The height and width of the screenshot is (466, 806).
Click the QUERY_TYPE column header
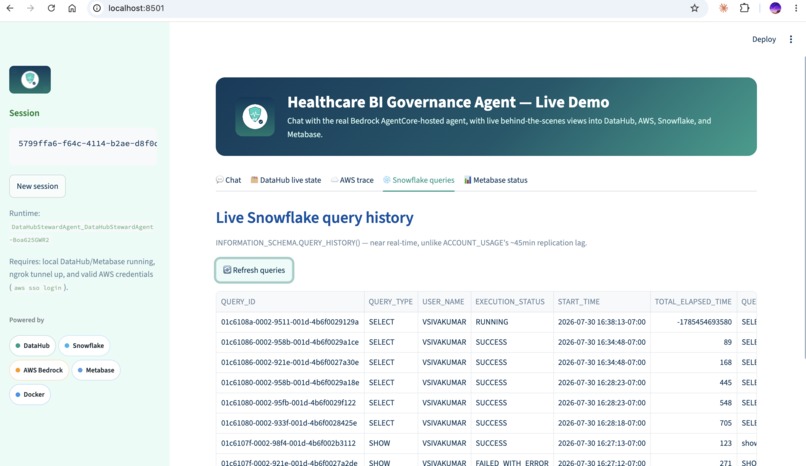(x=391, y=302)
